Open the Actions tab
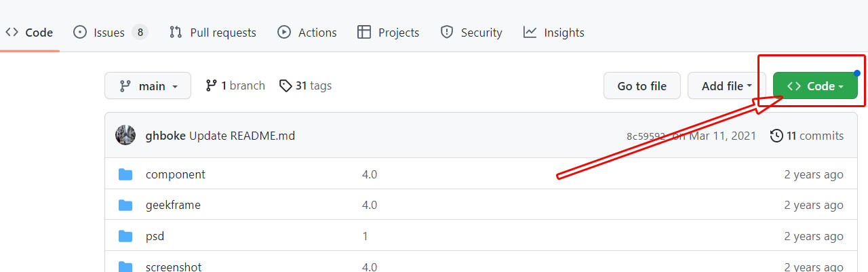 click(x=307, y=32)
